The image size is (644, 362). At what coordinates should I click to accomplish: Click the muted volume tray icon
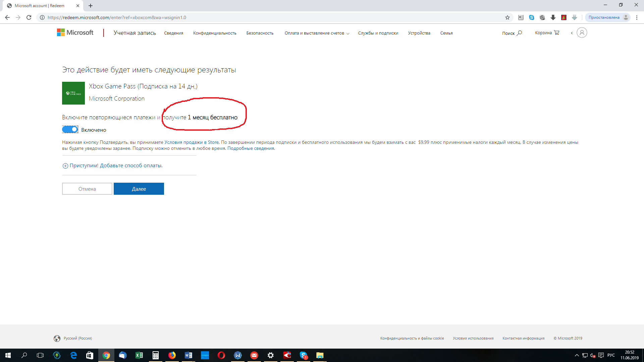click(x=593, y=355)
